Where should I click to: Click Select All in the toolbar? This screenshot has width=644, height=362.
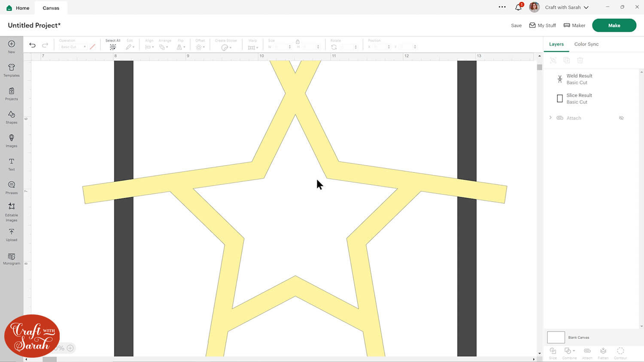pyautogui.click(x=113, y=45)
